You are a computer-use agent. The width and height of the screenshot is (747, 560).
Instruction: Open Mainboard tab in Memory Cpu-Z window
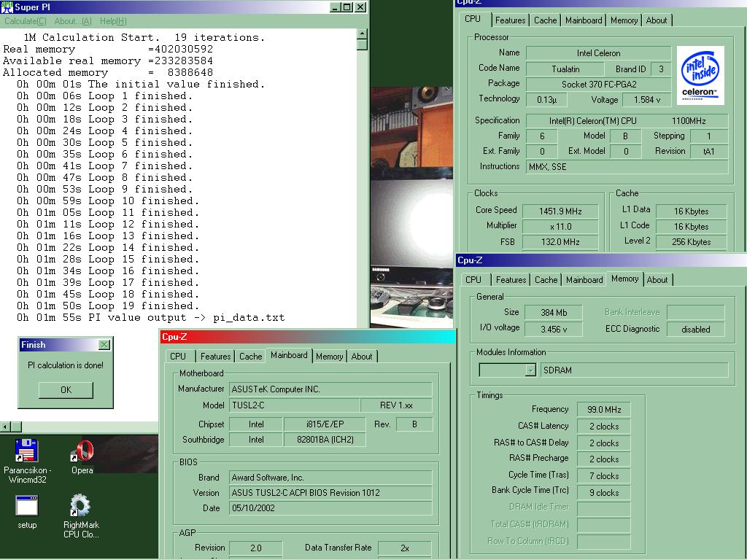point(584,279)
